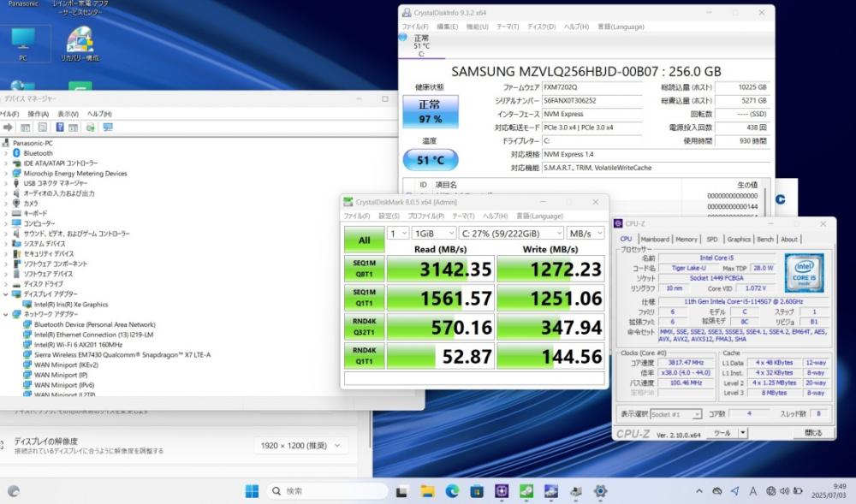
Task: Open the drive selector C: 27% dropdown
Action: (511, 233)
